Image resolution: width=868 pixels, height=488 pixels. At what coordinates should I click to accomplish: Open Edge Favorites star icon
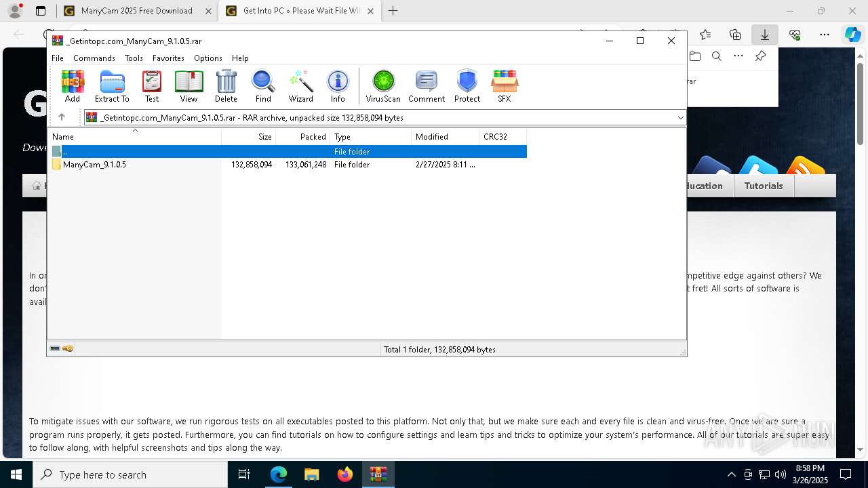click(x=705, y=35)
